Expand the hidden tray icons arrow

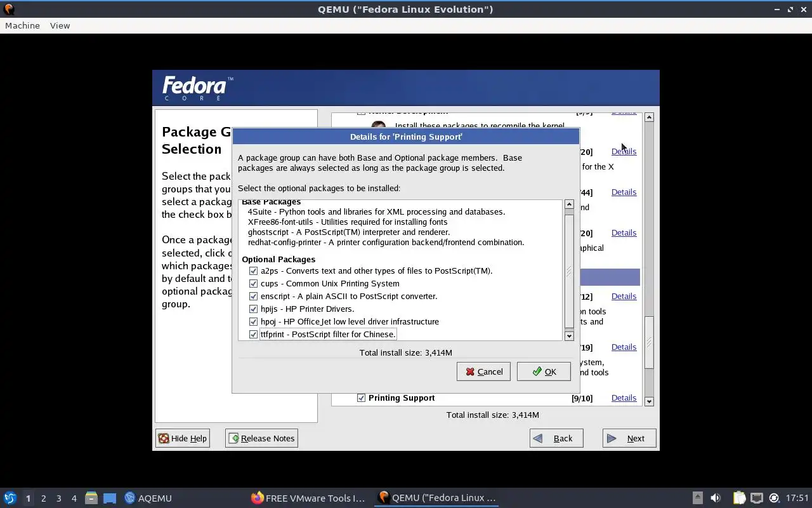pos(697,498)
